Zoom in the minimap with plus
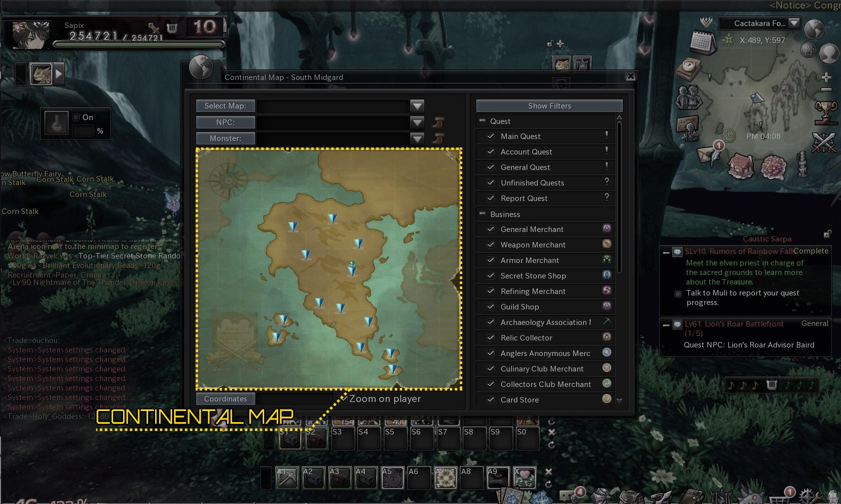The width and height of the screenshot is (841, 504). (826, 77)
